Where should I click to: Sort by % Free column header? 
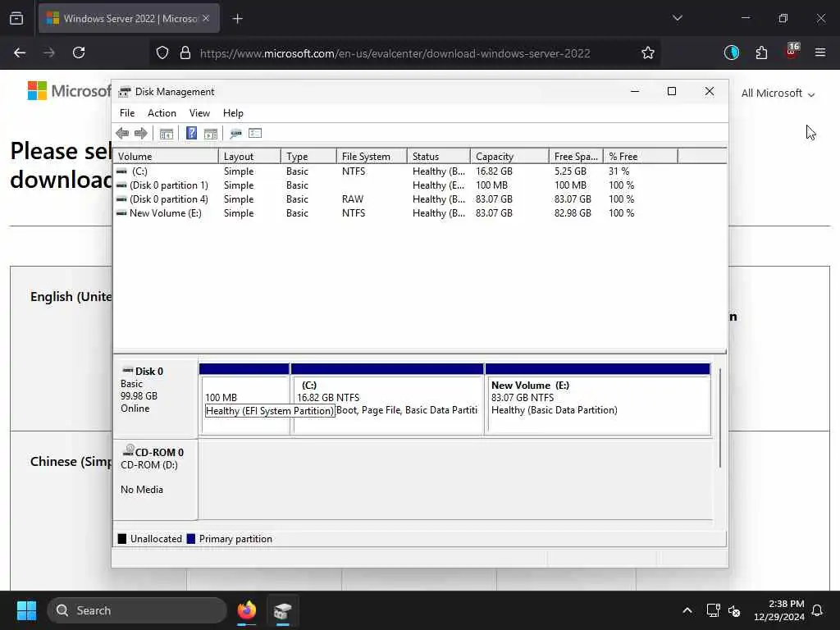pos(641,157)
